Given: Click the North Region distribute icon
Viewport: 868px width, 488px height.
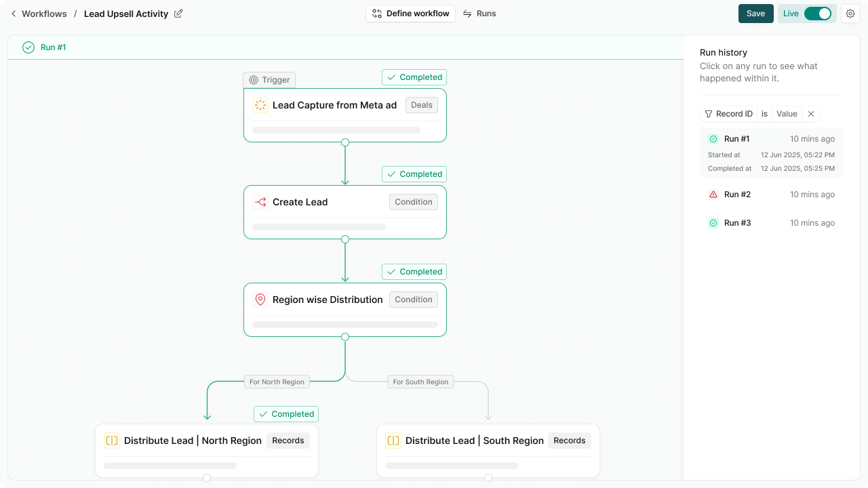Looking at the screenshot, I should click(x=112, y=441).
